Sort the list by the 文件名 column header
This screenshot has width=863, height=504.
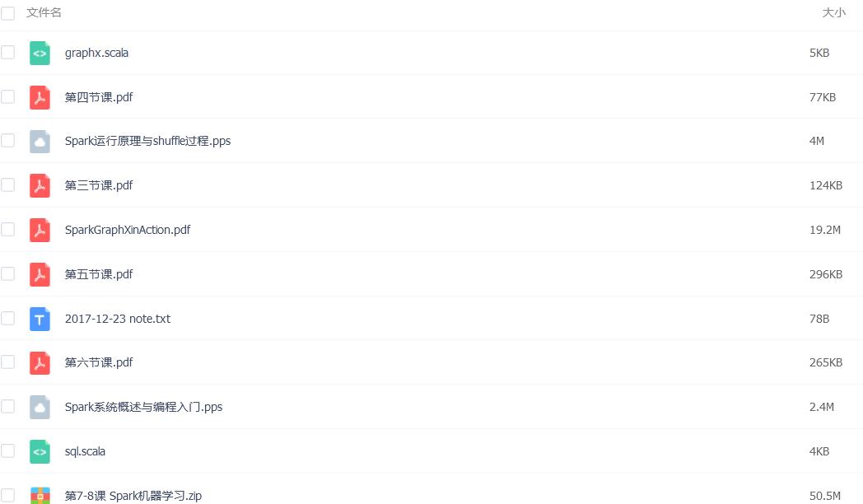[x=44, y=12]
